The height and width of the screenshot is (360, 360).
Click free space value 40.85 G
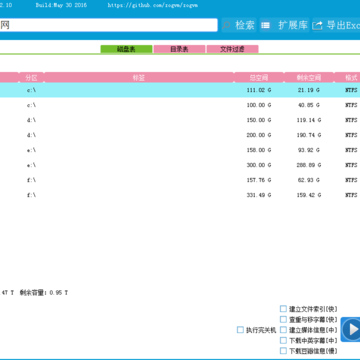click(309, 105)
